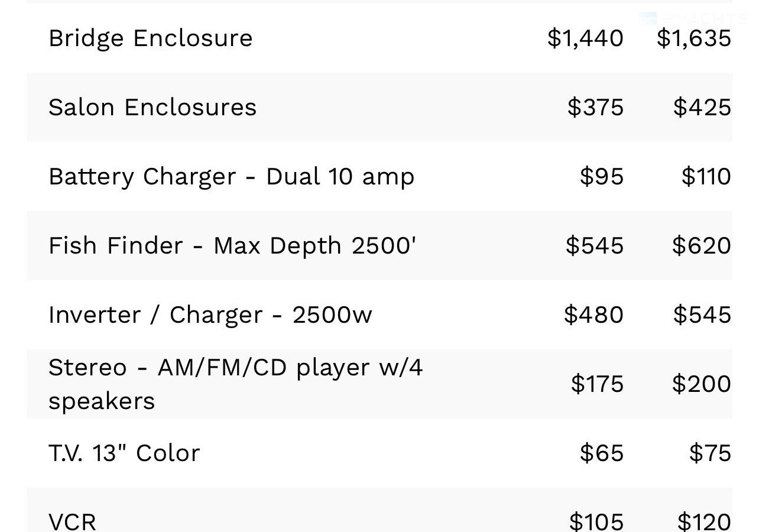Click the $65 T.V. price
Image resolution: width=759 pixels, height=532 pixels.
[x=602, y=453]
